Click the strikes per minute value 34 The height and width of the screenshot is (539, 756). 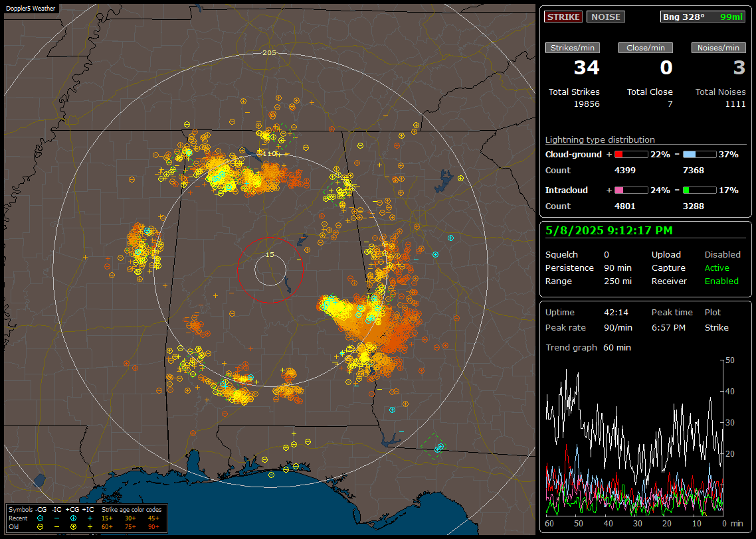tap(587, 68)
